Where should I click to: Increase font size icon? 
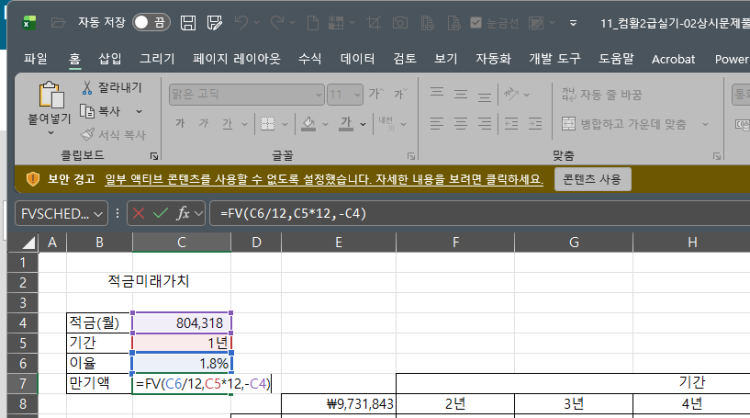coord(376,94)
